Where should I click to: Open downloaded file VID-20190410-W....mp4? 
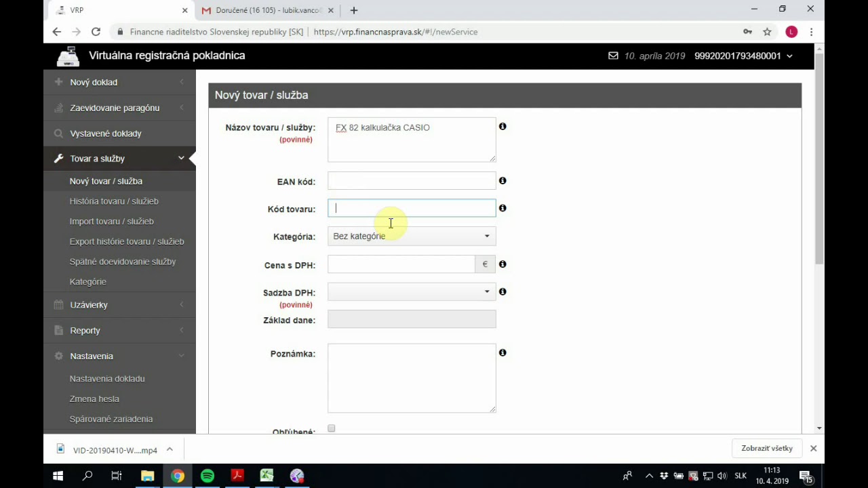point(107,449)
